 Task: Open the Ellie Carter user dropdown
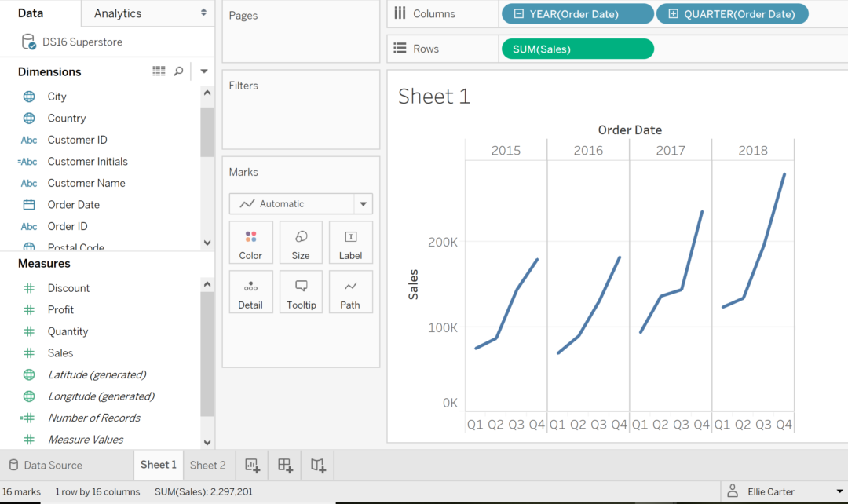coord(840,491)
